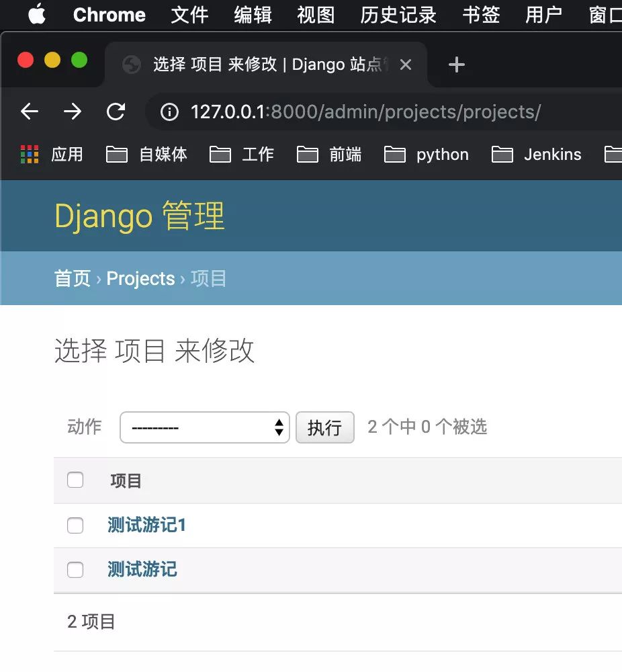Open the python bookmarks folder
622x672 pixels.
pyautogui.click(x=427, y=155)
